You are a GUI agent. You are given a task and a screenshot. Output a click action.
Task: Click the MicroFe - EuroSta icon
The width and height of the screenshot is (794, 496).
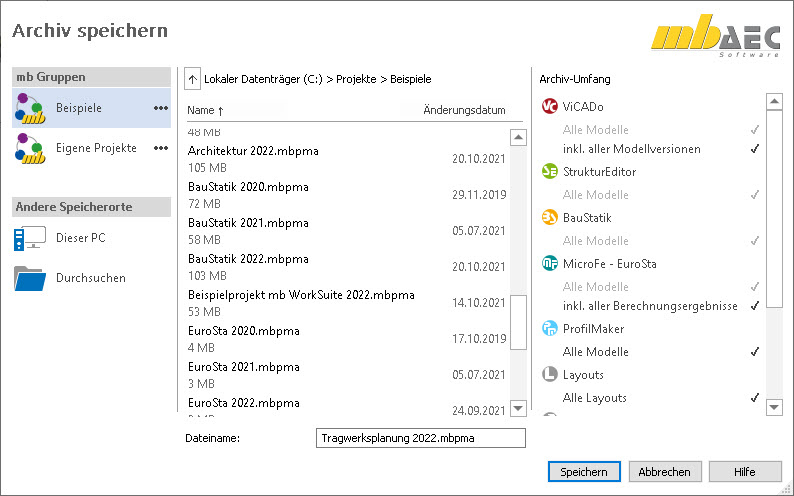[549, 263]
